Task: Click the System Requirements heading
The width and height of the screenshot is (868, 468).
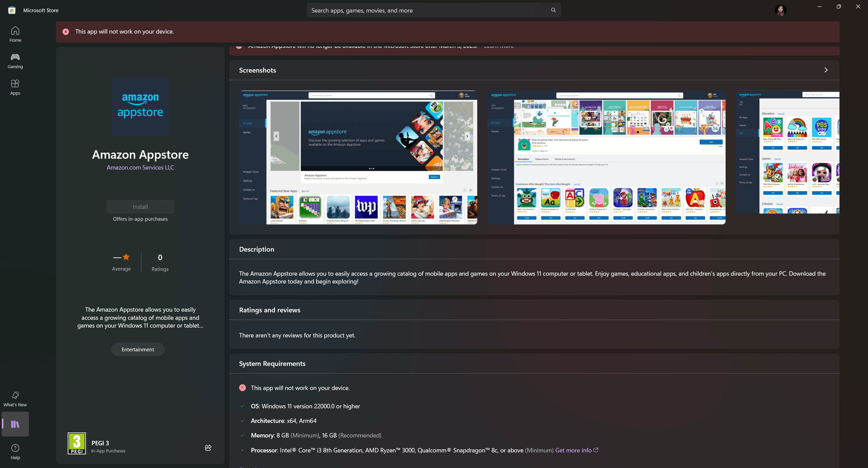Action: click(x=272, y=364)
